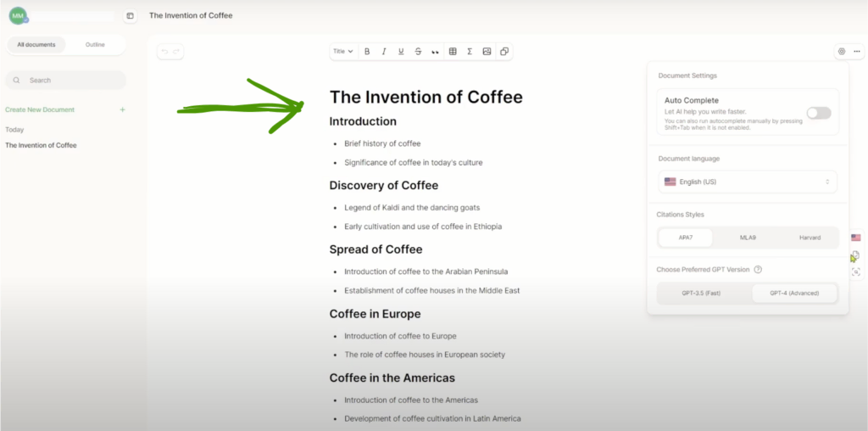Apply strikethrough formatting

(418, 52)
